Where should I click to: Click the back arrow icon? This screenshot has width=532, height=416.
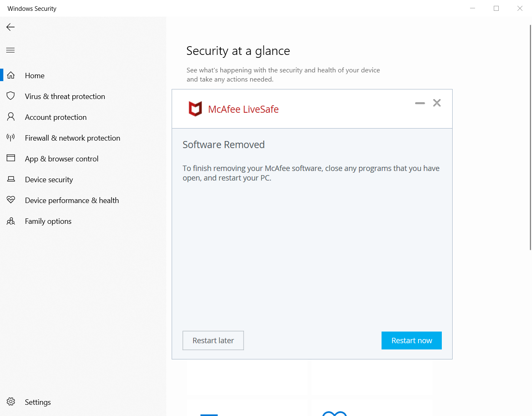pos(10,27)
